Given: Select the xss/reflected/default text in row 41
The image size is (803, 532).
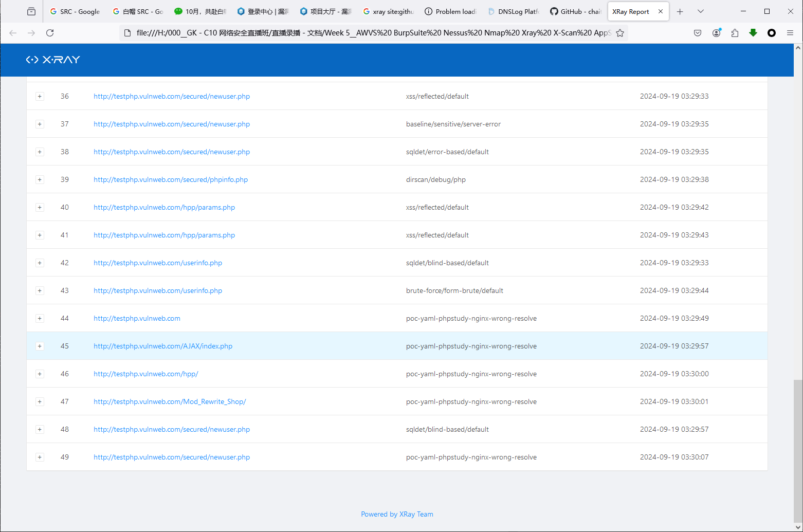Looking at the screenshot, I should 437,235.
